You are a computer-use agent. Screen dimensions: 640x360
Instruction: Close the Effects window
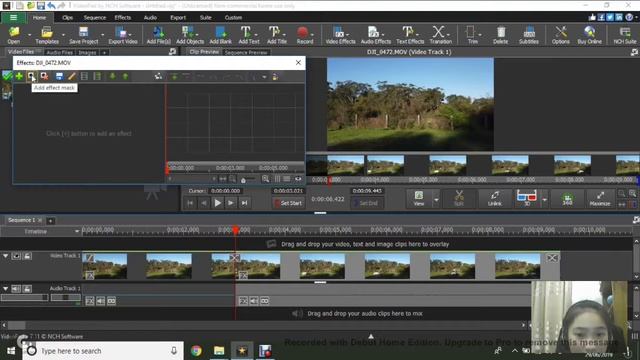(298, 62)
